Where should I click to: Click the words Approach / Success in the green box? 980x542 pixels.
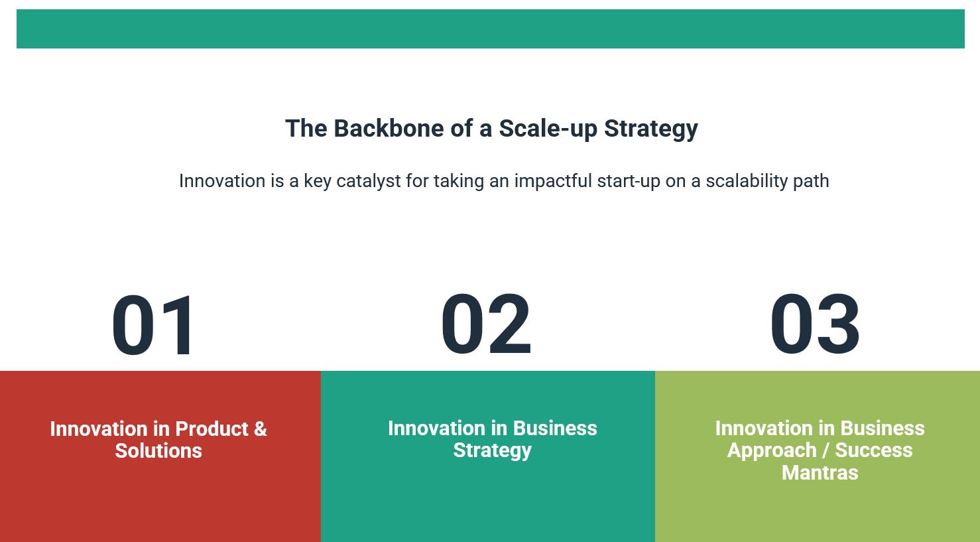point(820,450)
